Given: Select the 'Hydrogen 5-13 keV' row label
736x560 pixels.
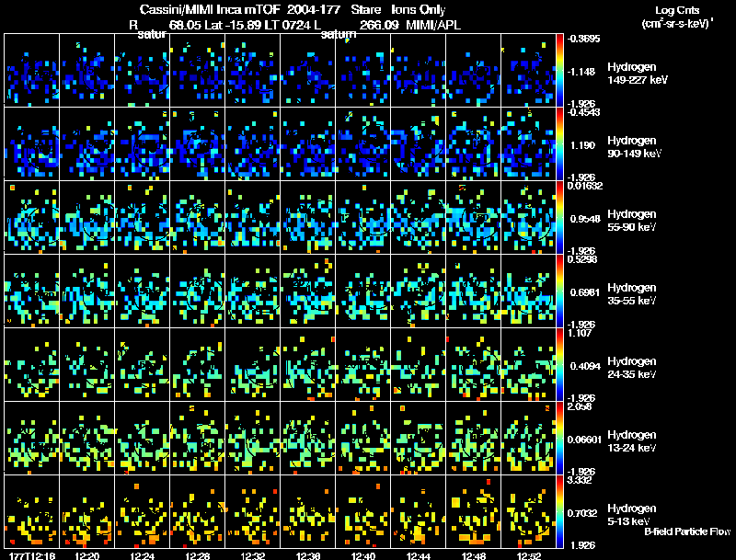Looking at the screenshot, I should 632,515.
